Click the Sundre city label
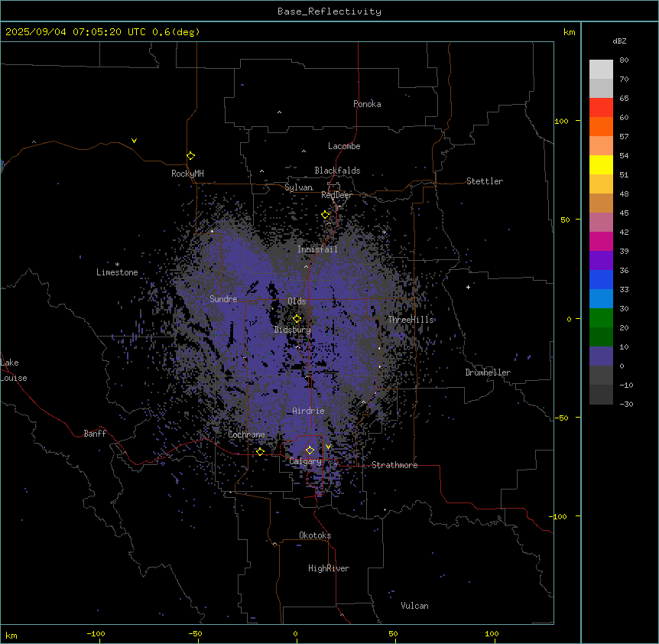Viewport: 659px width, 644px height. point(223,299)
